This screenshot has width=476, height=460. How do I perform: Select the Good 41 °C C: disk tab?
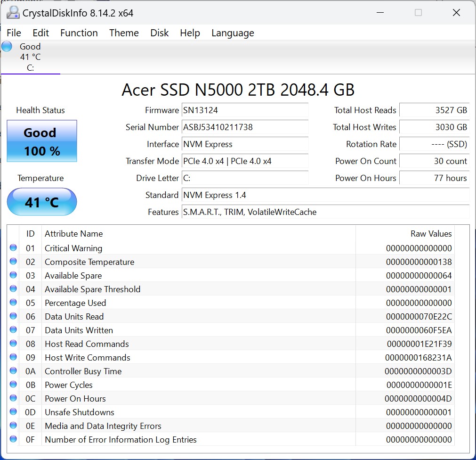(x=30, y=57)
